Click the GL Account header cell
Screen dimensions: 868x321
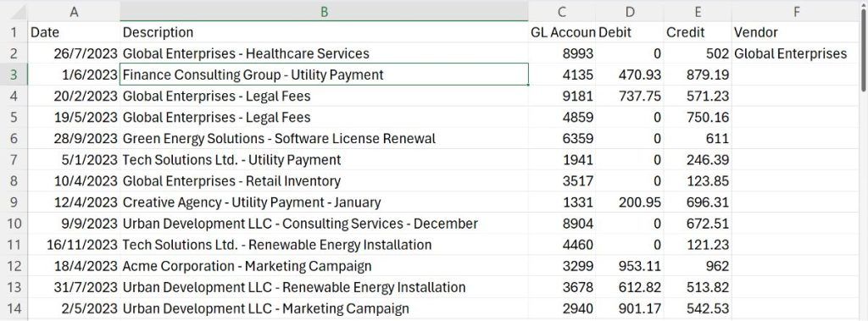point(562,32)
